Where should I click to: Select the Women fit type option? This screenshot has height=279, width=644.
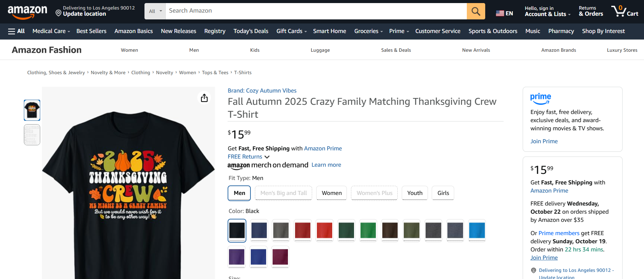tap(332, 193)
